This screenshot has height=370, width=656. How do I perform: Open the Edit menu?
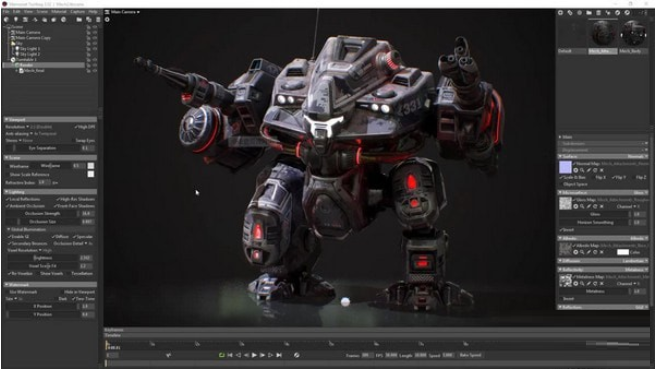16,12
